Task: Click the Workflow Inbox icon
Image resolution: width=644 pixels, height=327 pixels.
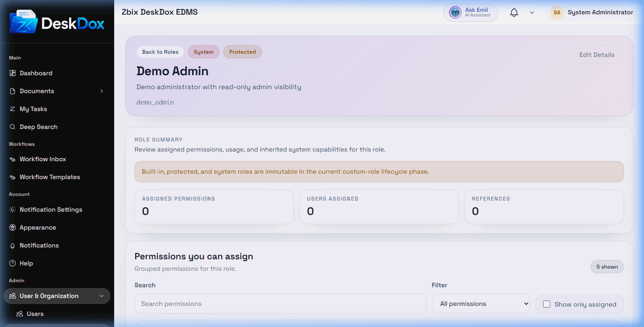Action: [13, 159]
